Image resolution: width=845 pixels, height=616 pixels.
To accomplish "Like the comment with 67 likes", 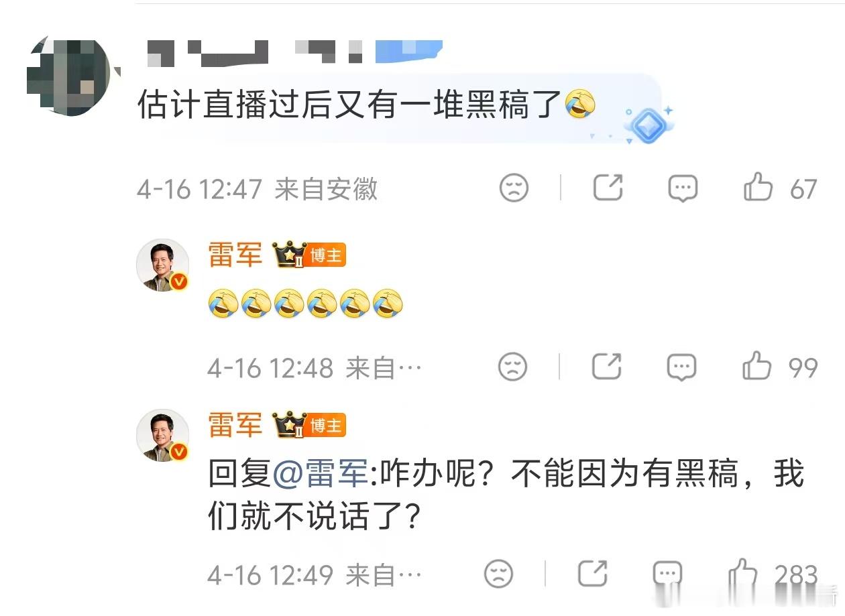I will pyautogui.click(x=758, y=188).
